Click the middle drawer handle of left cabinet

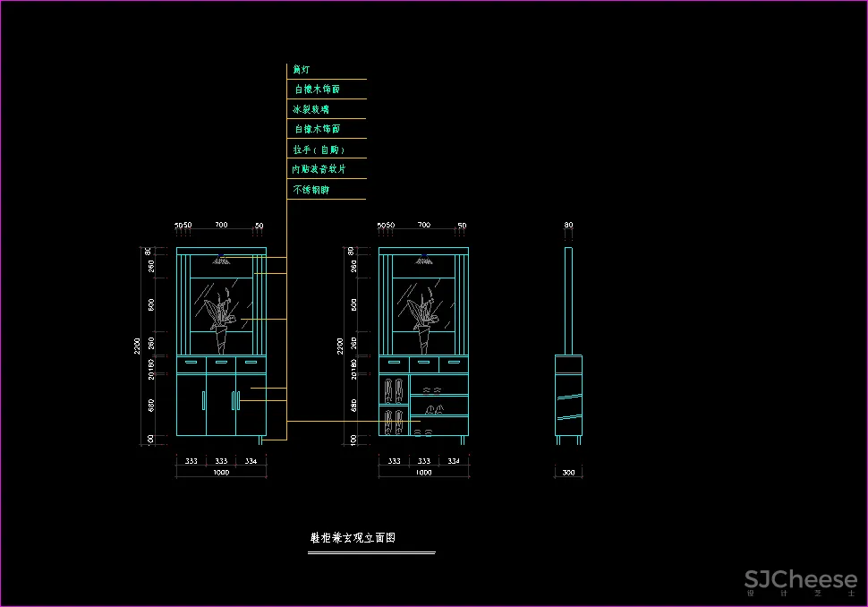click(x=221, y=363)
